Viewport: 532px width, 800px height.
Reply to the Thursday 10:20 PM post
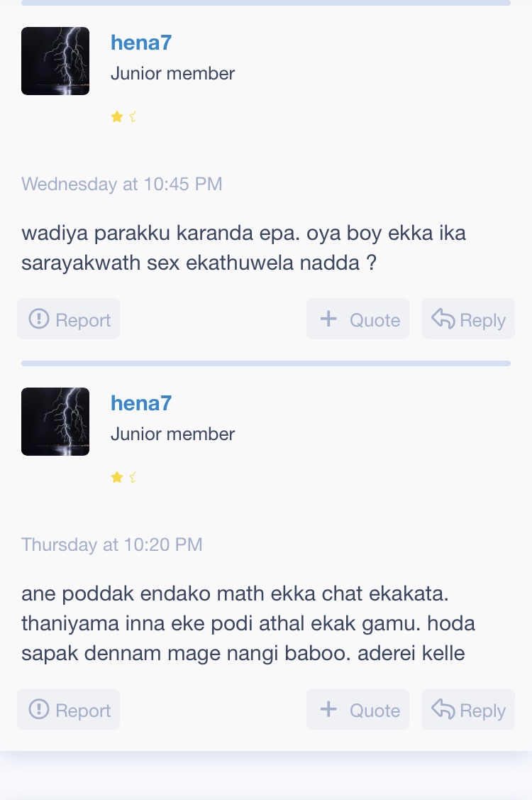[467, 709]
